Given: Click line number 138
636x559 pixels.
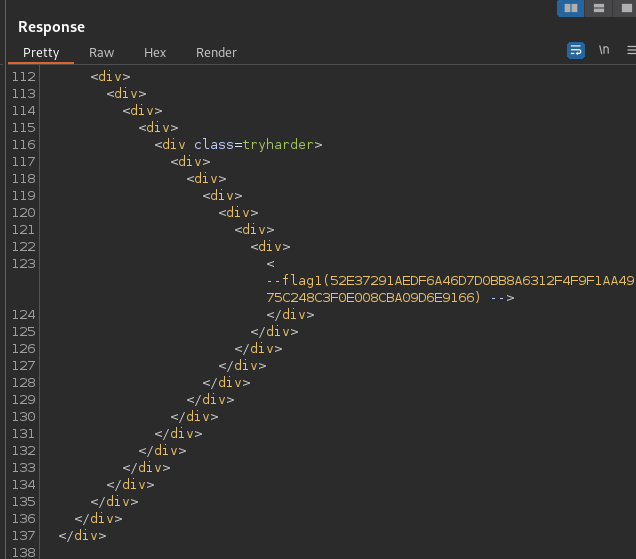Looking at the screenshot, I should (x=24, y=553).
